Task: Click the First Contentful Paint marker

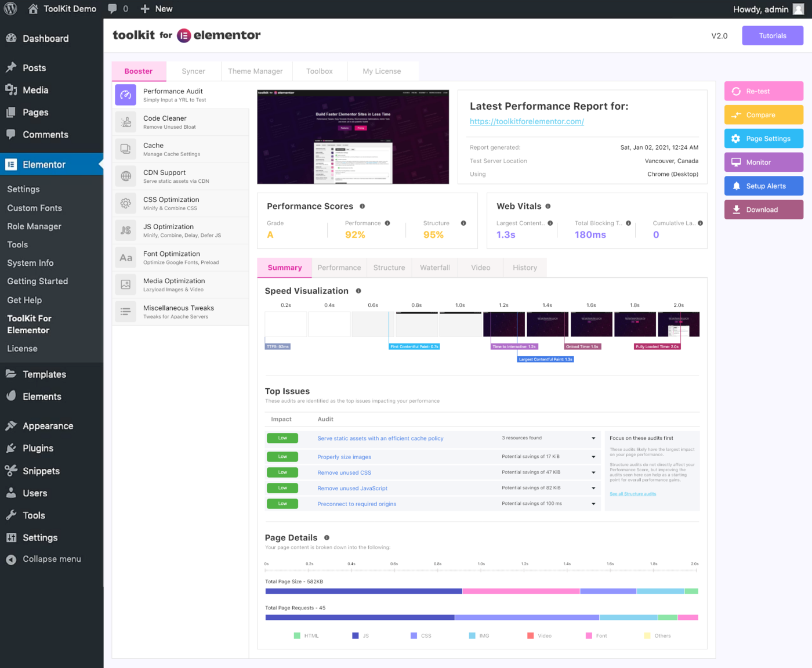Action: (x=414, y=346)
